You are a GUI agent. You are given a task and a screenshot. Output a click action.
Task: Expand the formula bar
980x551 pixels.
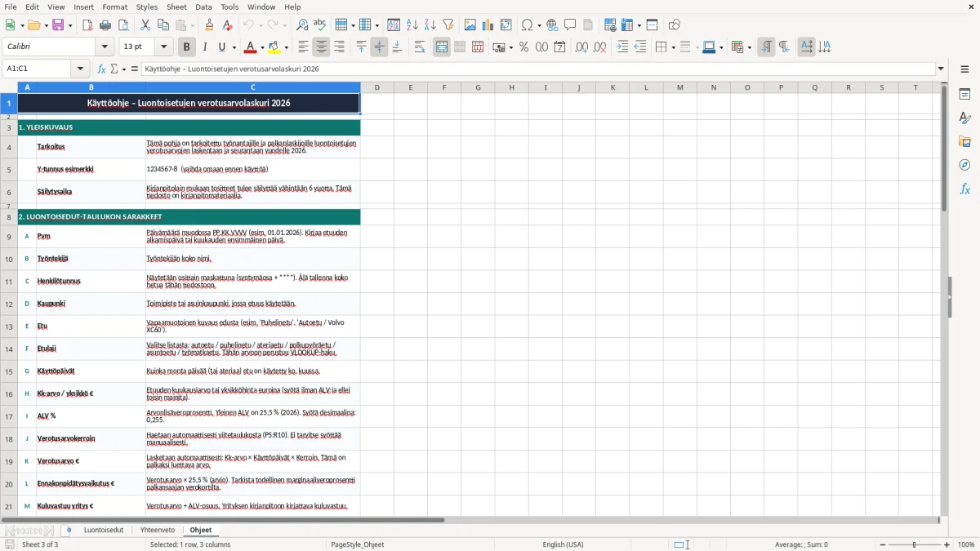[941, 69]
